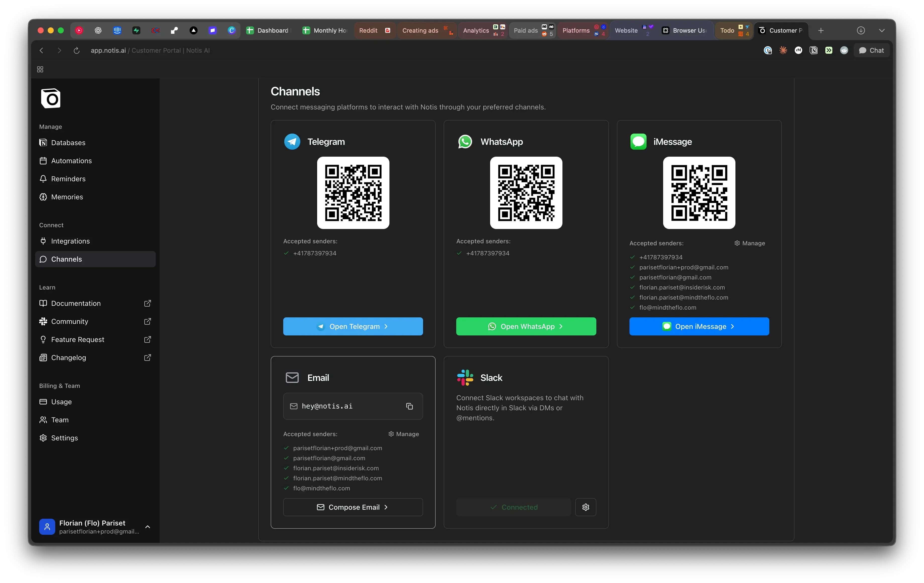The image size is (924, 583).
Task: Switch to the Todo tab group
Action: tap(734, 30)
